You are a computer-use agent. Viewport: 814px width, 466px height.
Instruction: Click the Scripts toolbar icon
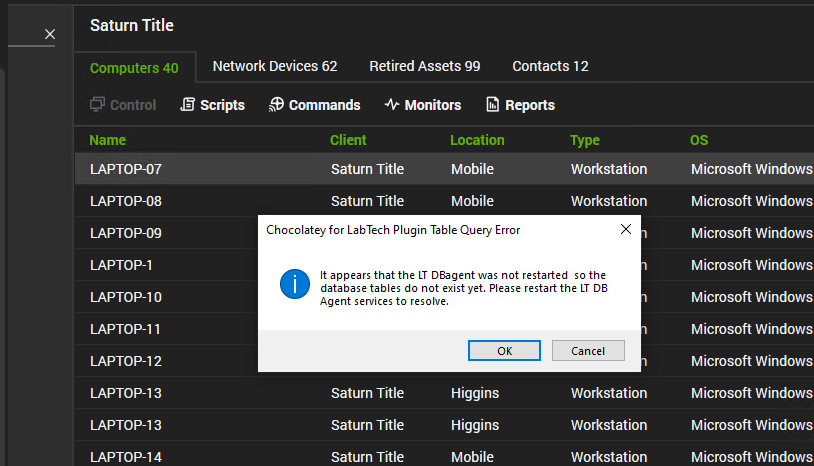pyautogui.click(x=187, y=105)
